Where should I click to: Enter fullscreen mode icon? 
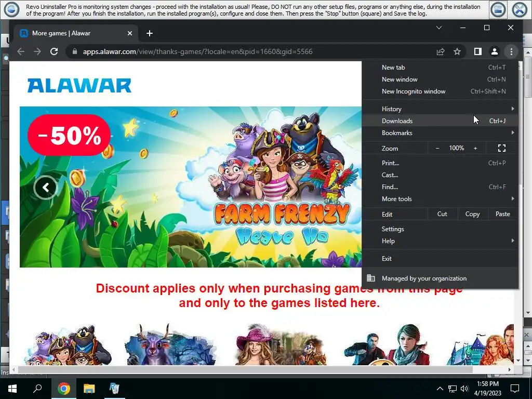pyautogui.click(x=502, y=148)
